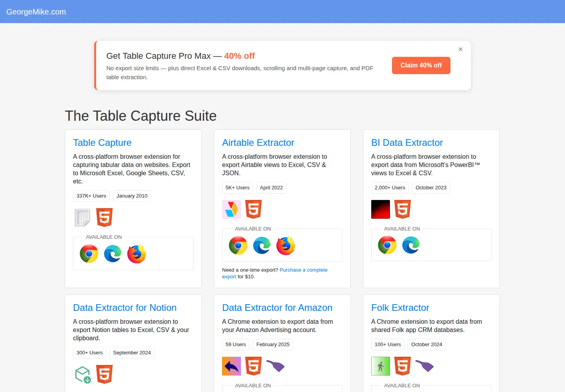Click the Folk Extractor green logo icon

[x=381, y=366]
